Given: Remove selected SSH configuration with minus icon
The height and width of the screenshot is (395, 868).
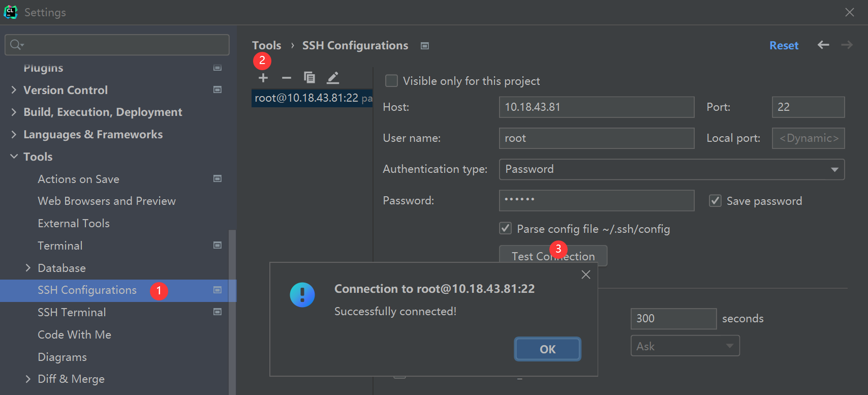Looking at the screenshot, I should click(x=287, y=78).
